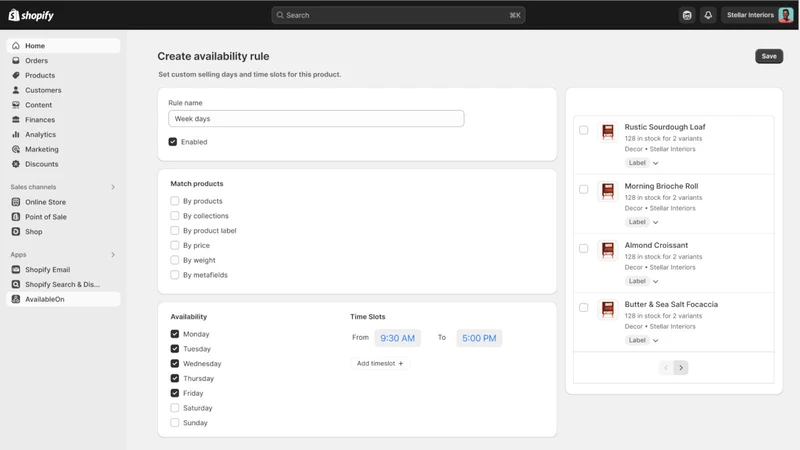Click Rustic Sourdough Loaf product thumbnail
The height and width of the screenshot is (450, 800).
tap(608, 132)
